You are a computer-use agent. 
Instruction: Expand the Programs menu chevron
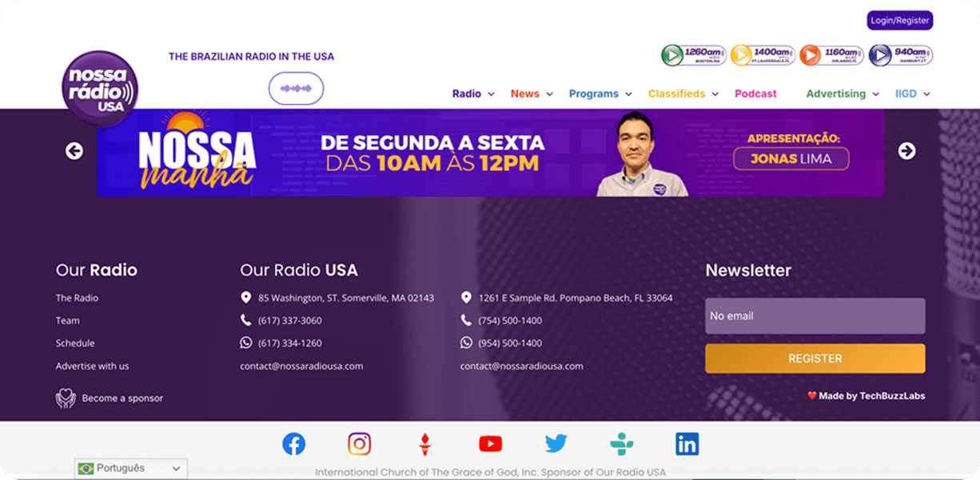(x=629, y=94)
